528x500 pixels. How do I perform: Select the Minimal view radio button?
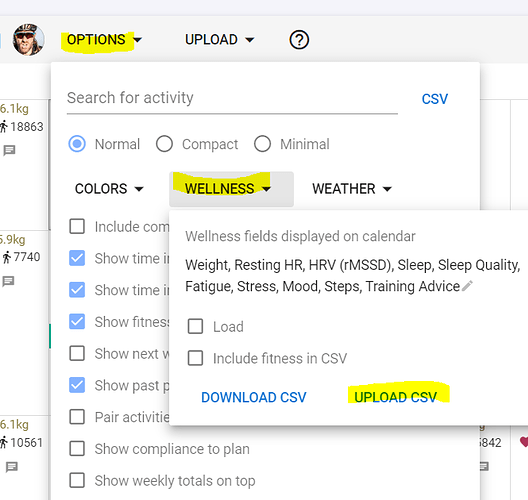coord(262,144)
